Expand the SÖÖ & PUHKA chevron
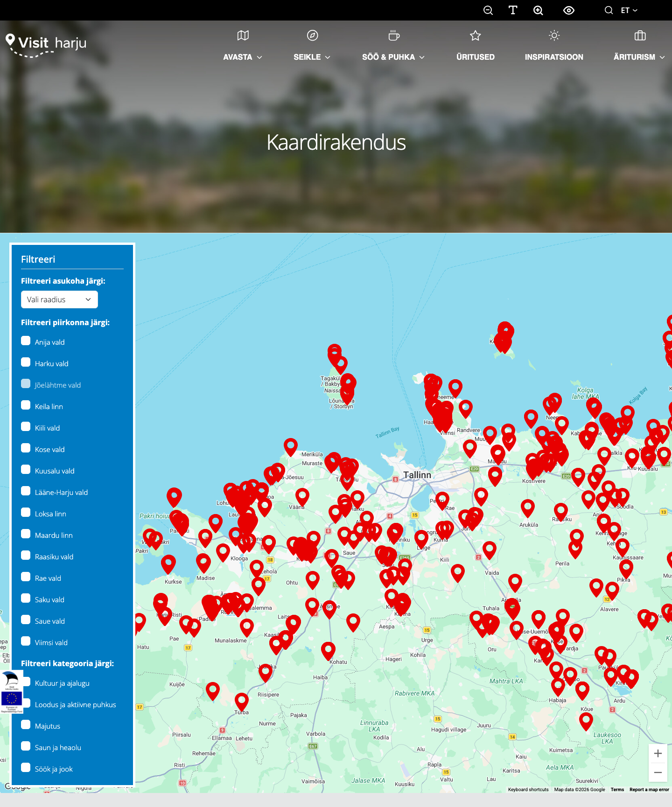Screen dimensions: 672x807 (x=422, y=57)
